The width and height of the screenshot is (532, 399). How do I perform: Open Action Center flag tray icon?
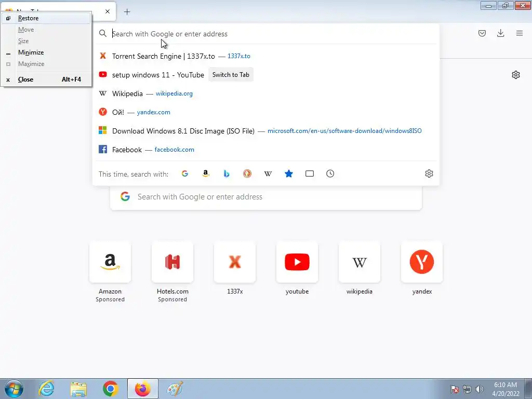[x=455, y=389]
